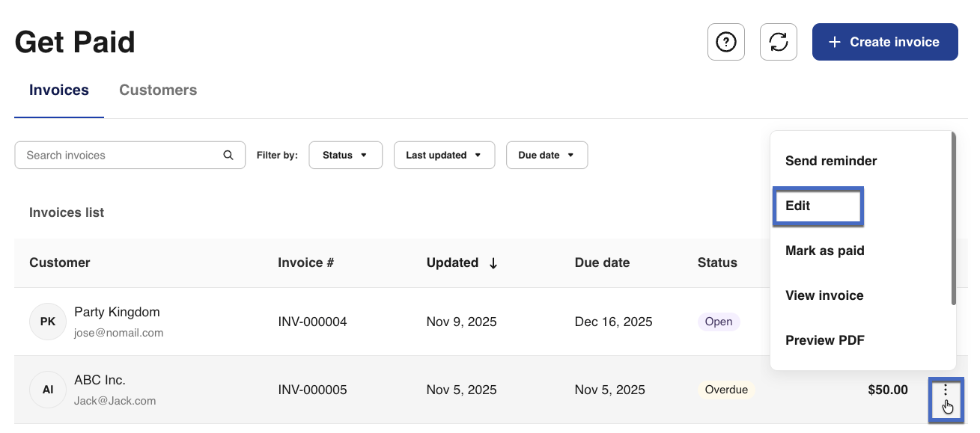Select the Invoices tab

pos(59,90)
